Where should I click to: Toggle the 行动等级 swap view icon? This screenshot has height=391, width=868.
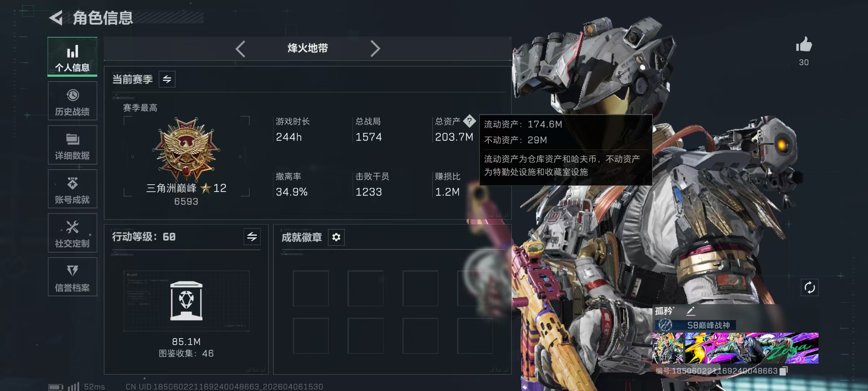(252, 237)
